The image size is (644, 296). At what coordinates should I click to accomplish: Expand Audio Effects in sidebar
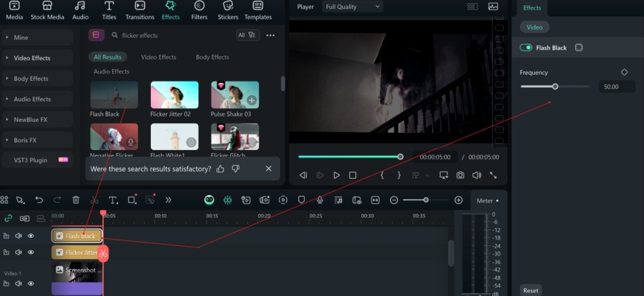click(x=37, y=99)
